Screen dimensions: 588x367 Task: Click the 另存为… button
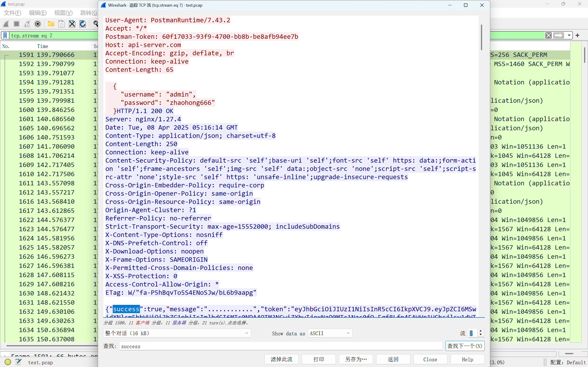[356, 359]
